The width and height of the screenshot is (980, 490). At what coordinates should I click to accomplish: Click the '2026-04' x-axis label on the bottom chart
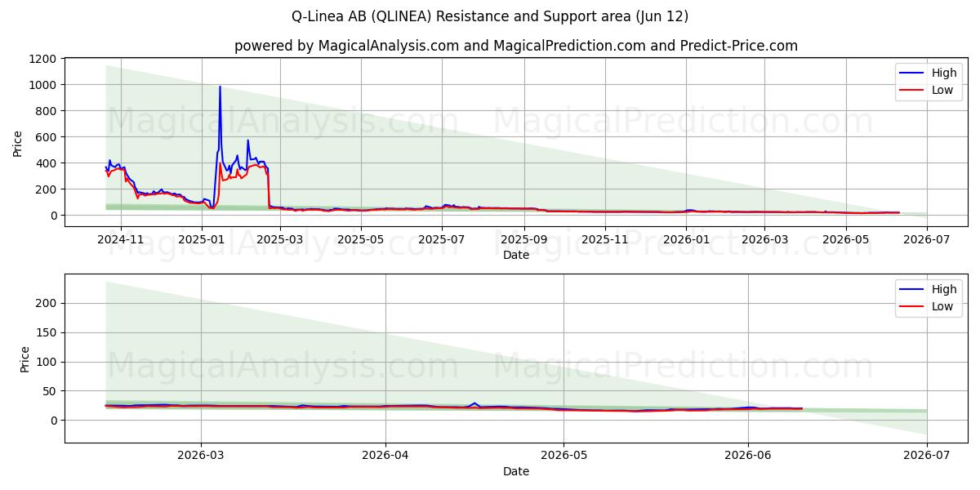coord(385,457)
